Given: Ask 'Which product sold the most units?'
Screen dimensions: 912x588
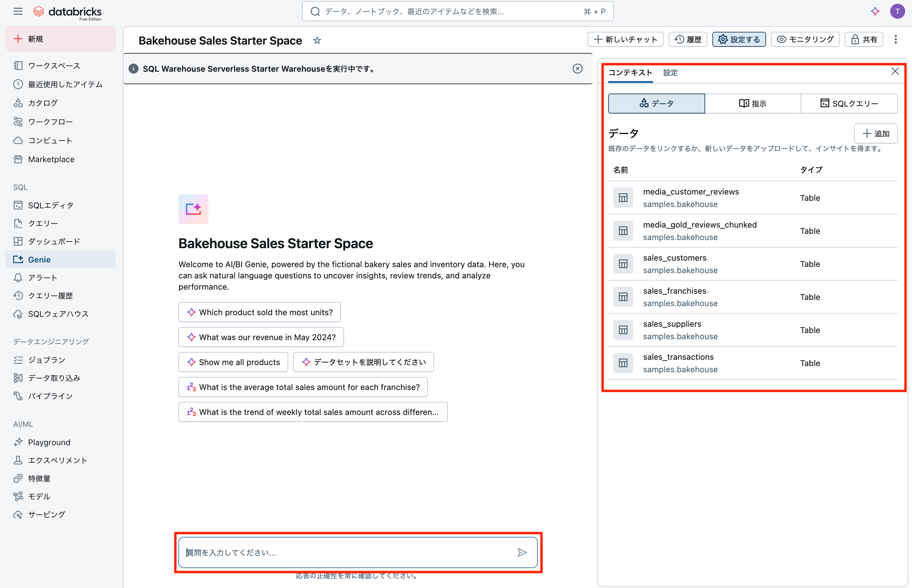Looking at the screenshot, I should (259, 312).
